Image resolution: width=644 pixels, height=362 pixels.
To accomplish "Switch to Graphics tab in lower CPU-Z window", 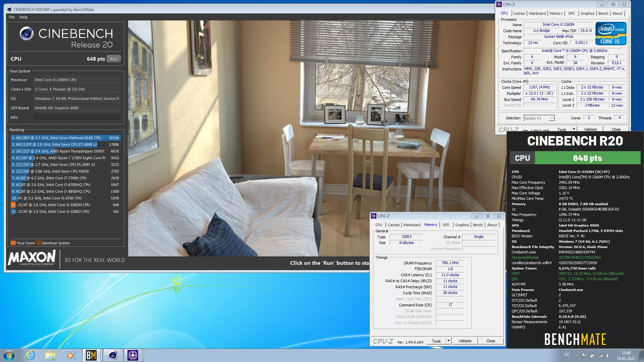I will coord(462,225).
